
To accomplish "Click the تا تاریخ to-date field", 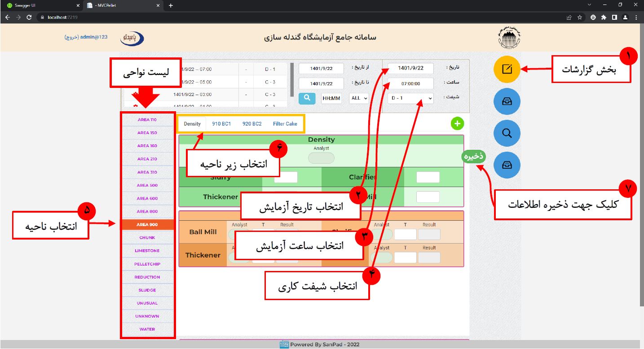I will click(321, 83).
